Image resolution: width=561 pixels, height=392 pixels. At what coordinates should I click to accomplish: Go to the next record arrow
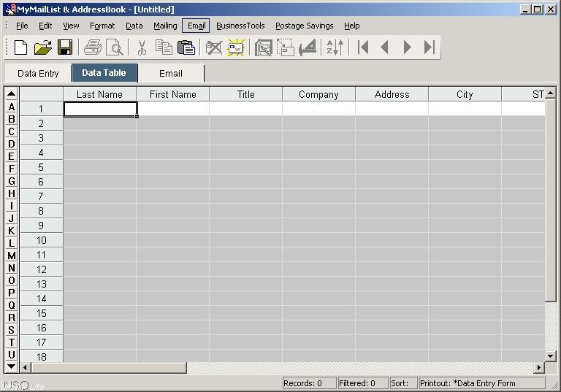407,47
